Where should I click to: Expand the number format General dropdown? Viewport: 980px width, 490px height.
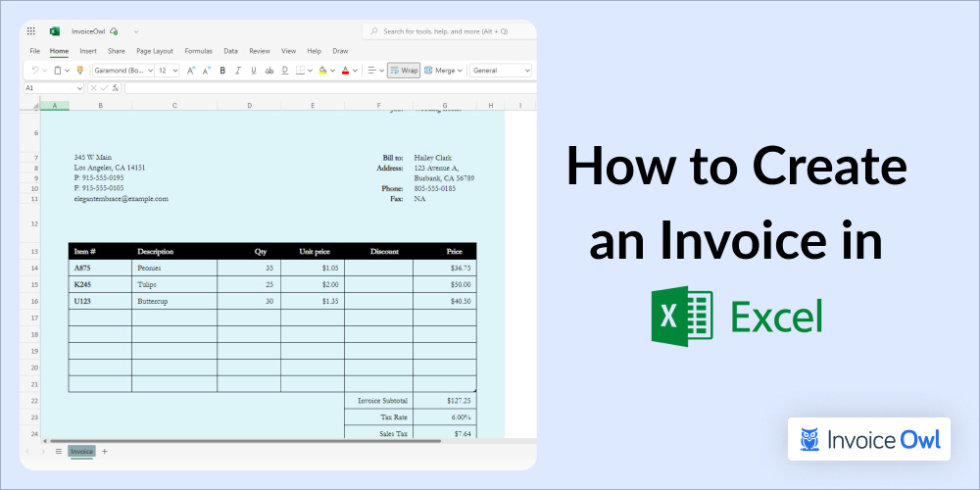click(501, 71)
